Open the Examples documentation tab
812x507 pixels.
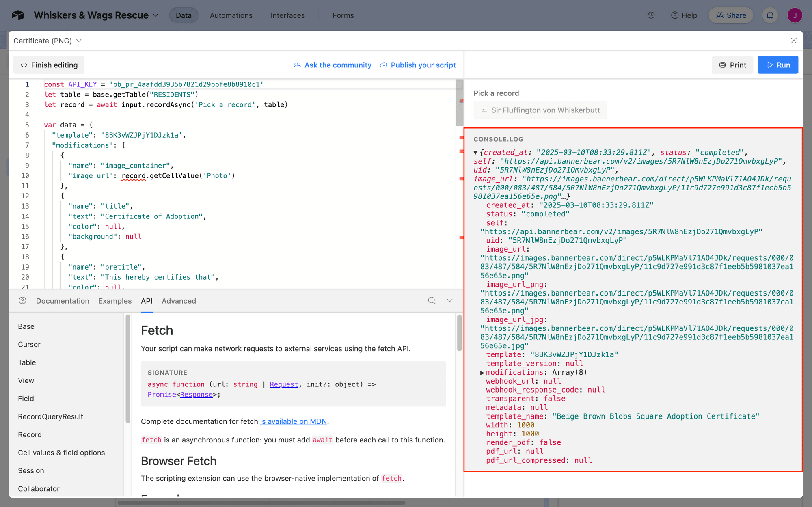click(x=115, y=301)
